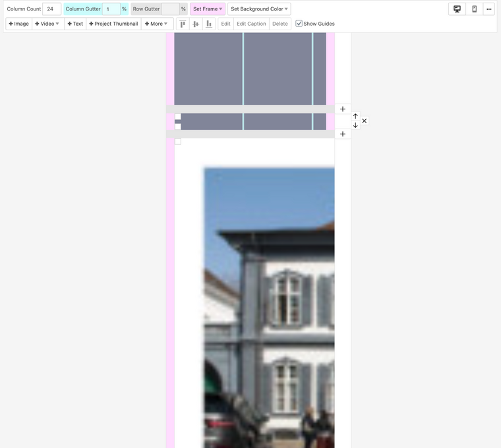
Task: Add a row below using plus
Action: click(343, 134)
